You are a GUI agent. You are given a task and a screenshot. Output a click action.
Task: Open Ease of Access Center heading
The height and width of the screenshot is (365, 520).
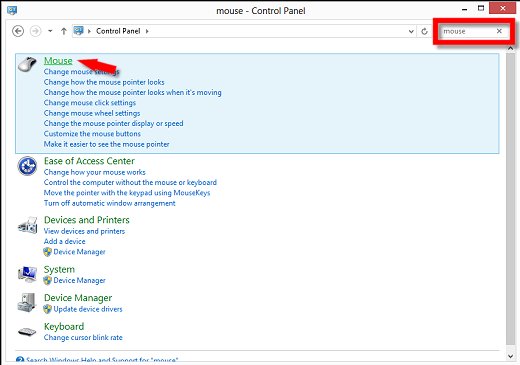89,161
